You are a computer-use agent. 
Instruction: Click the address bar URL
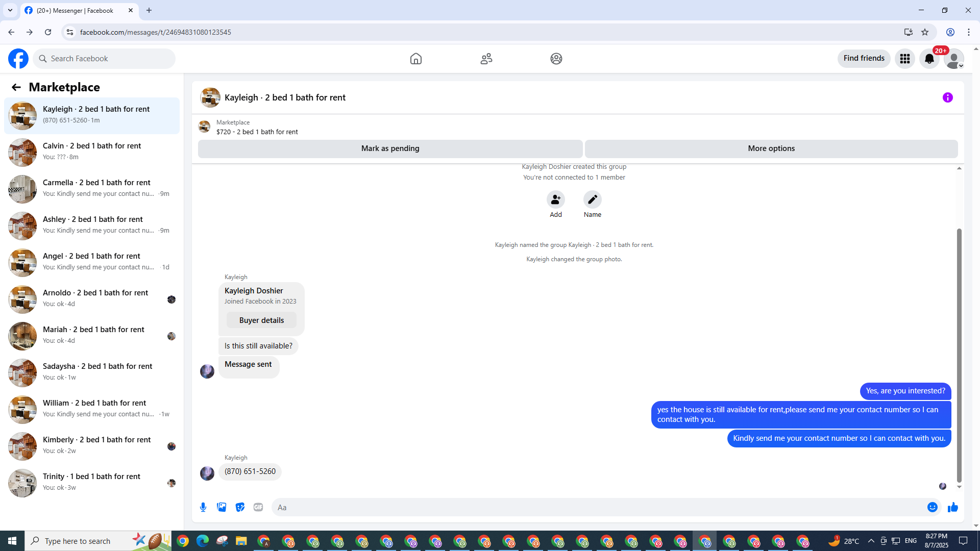tap(156, 32)
